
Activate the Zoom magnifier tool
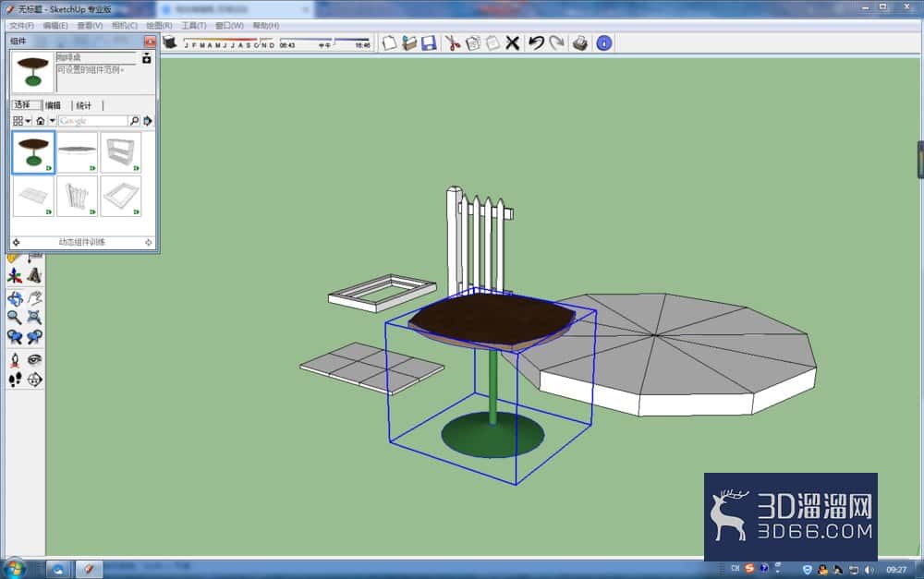15,318
